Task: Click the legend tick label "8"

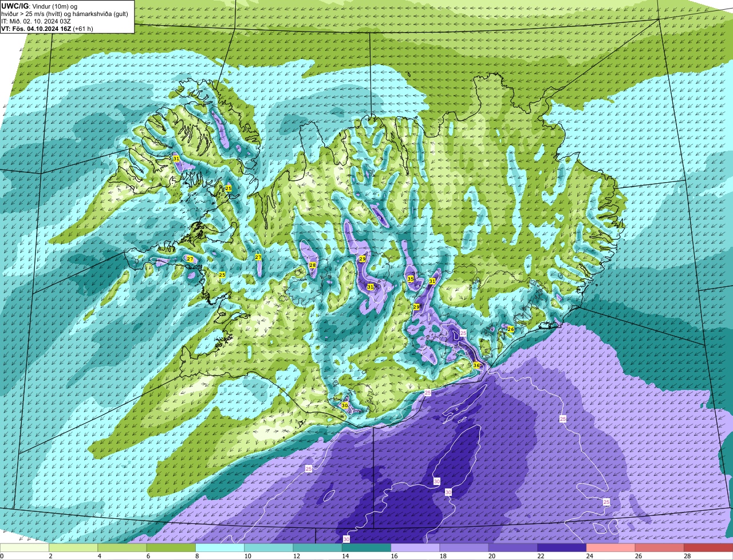Action: (196, 556)
